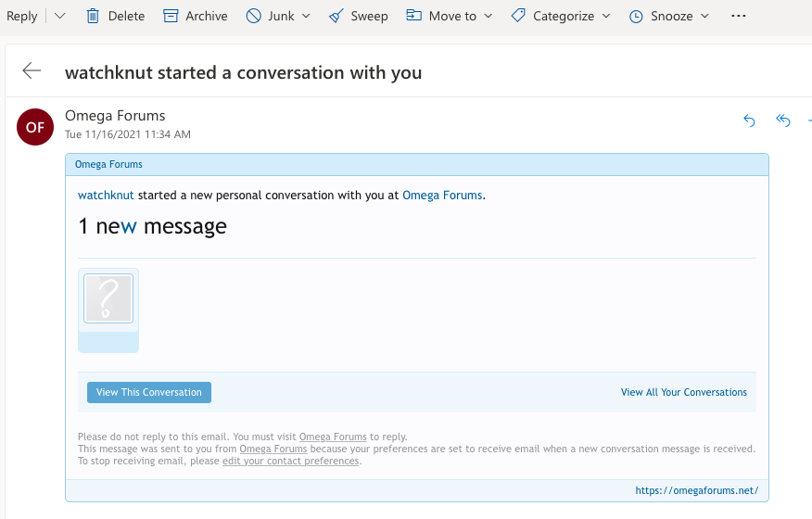This screenshot has width=812, height=519.
Task: Click the reply all double-arrow icon
Action: [783, 120]
